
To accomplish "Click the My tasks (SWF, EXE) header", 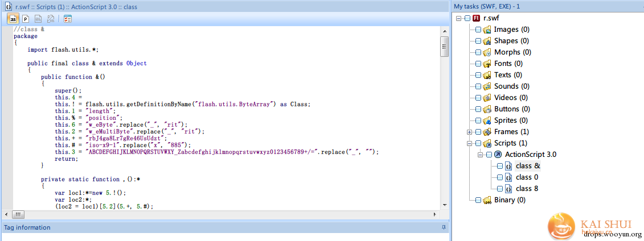I will (x=548, y=7).
